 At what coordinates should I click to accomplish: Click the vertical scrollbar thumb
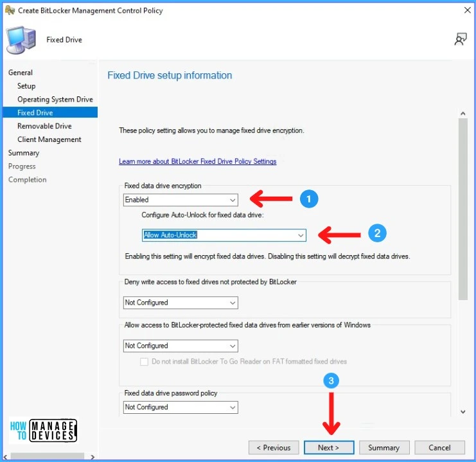(x=463, y=209)
